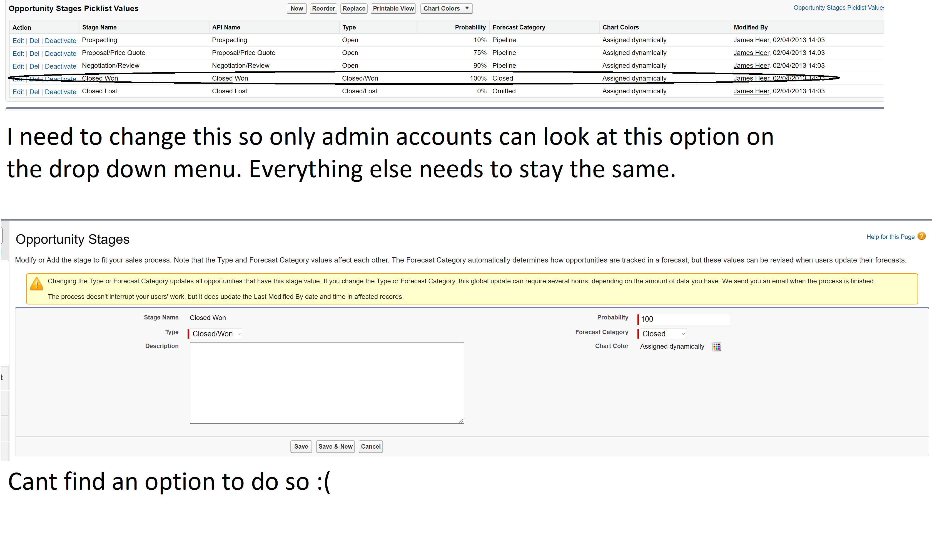932x560 pixels.
Task: Open the Forecast Category Closed dropdown
Action: tap(662, 334)
